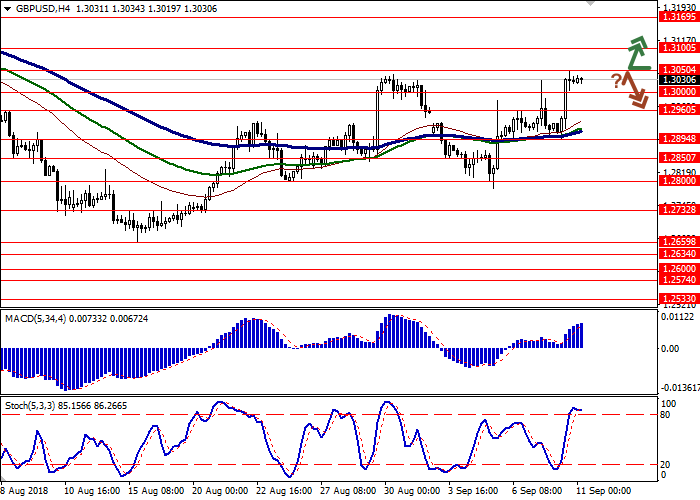This screenshot has height=500, width=700.
Task: Select the 1.28948 price level label
Action: [x=679, y=139]
